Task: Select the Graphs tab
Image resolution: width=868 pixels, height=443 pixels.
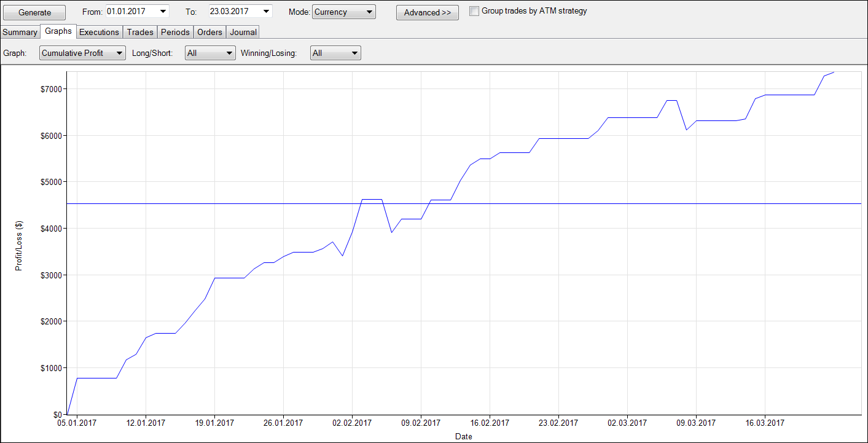Action: (x=58, y=31)
